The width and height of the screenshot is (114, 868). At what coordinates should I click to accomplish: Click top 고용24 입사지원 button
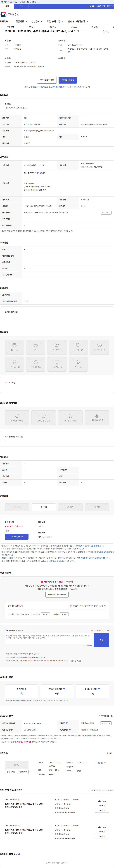[67, 80]
